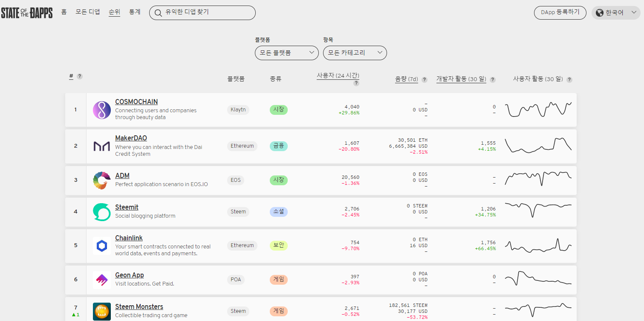Click help icon next to 음량 (7d)
This screenshot has height=321, width=644.
pos(425,80)
